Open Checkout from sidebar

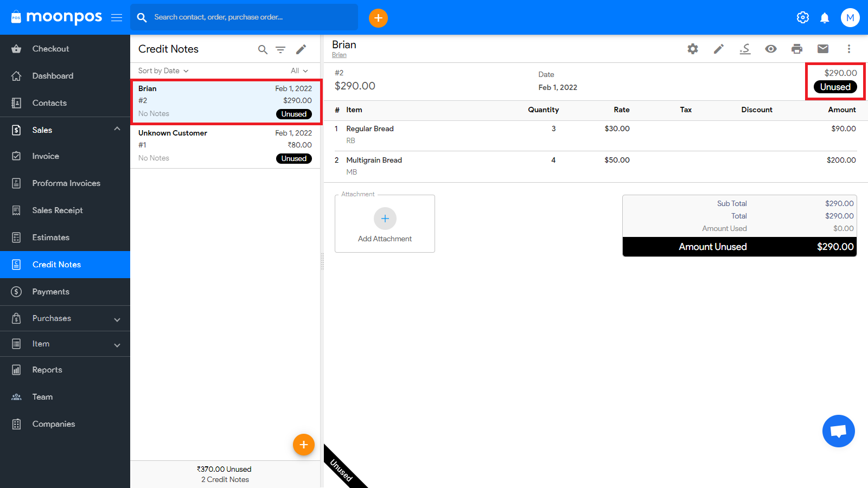click(65, 49)
